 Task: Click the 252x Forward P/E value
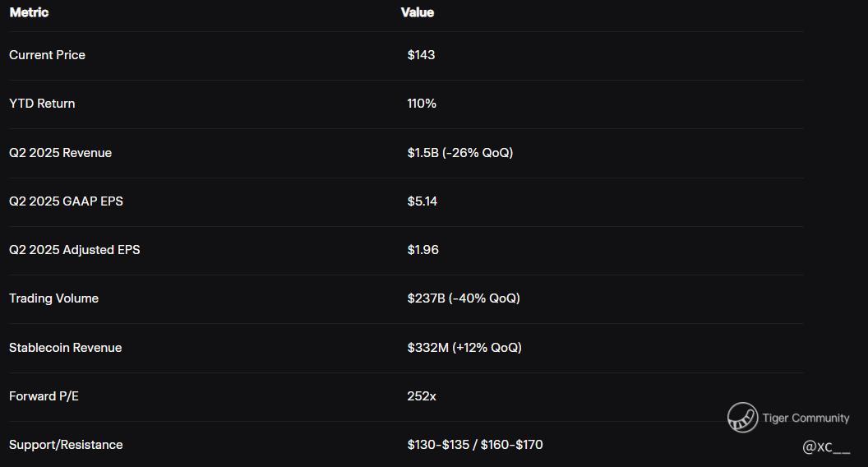422,396
